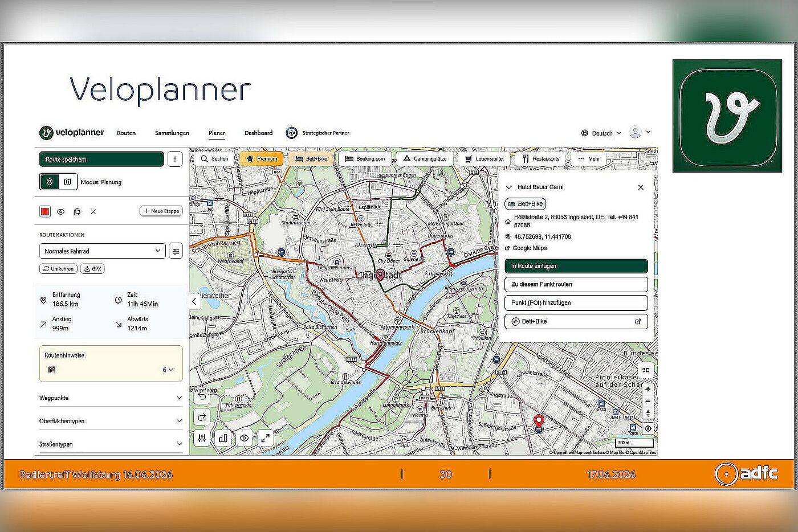The height and width of the screenshot is (532, 798).
Task: Toggle the Lebensmittel filter chip
Action: [484, 158]
